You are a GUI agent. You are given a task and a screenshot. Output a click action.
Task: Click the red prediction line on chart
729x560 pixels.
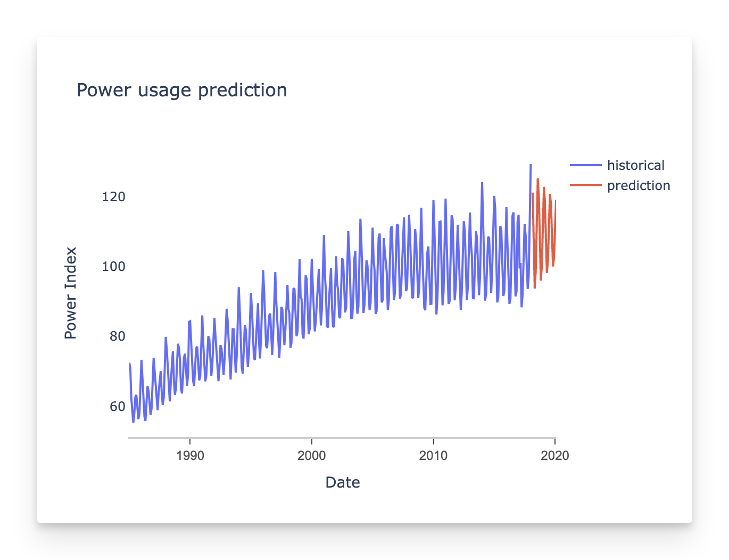click(537, 180)
